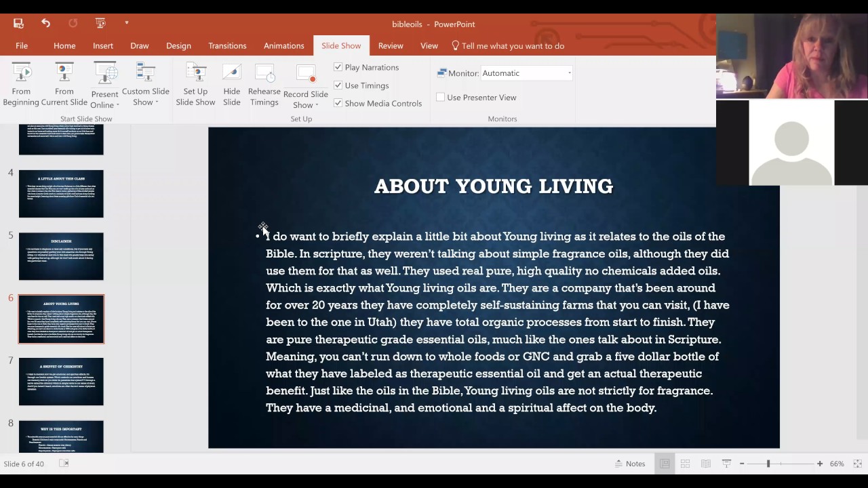Hide the current slide with Hide Slide
The height and width of the screenshot is (488, 868).
click(232, 85)
